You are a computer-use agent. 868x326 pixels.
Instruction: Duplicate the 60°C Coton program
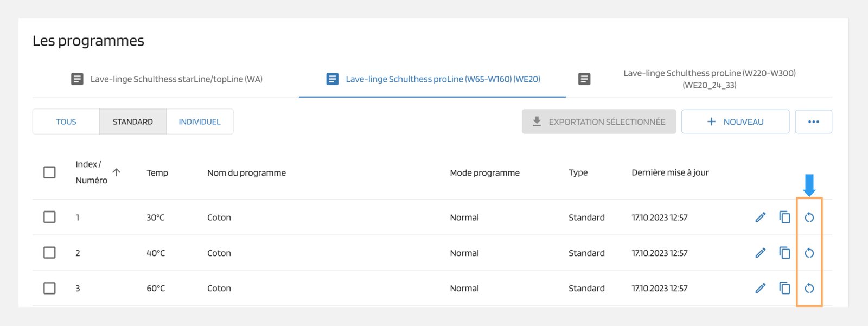[x=784, y=288]
